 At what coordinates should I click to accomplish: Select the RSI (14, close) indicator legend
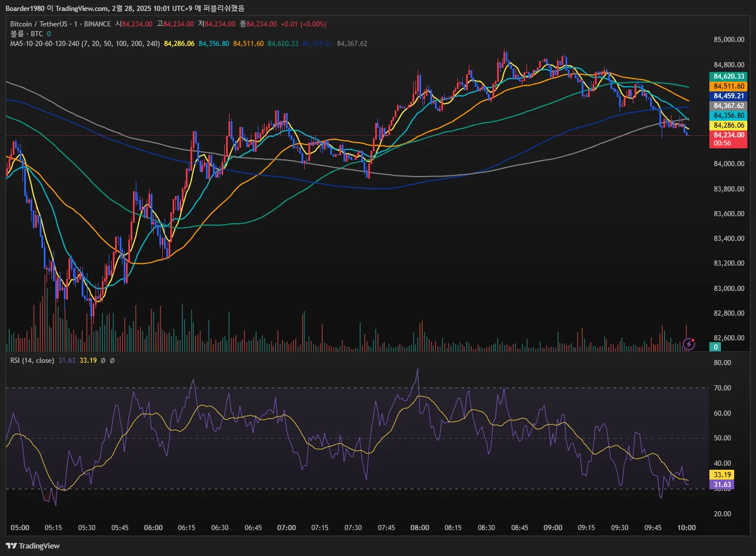(32, 361)
